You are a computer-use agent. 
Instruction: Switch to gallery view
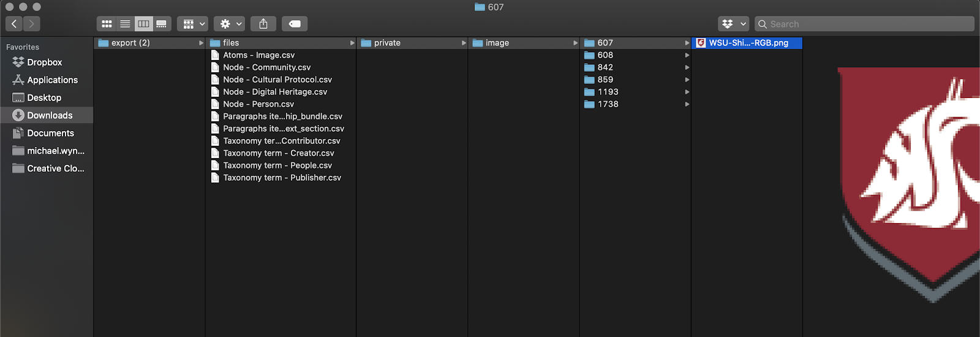[x=162, y=24]
